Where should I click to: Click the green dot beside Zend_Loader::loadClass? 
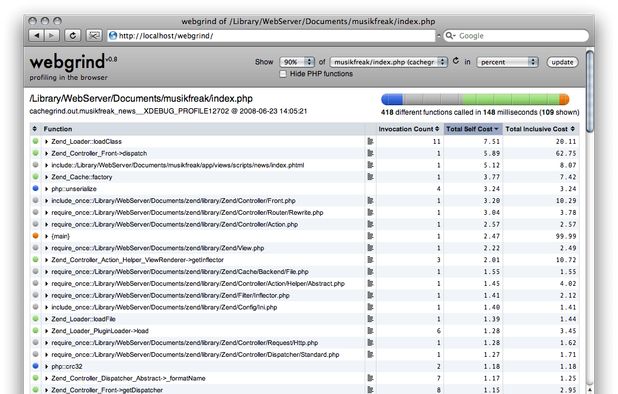tap(35, 141)
